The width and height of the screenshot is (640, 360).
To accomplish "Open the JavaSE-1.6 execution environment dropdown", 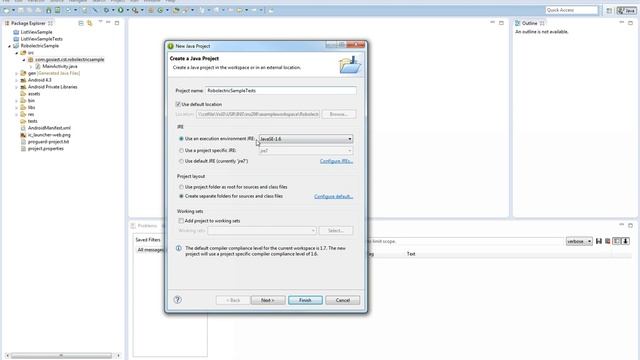I will [x=306, y=139].
